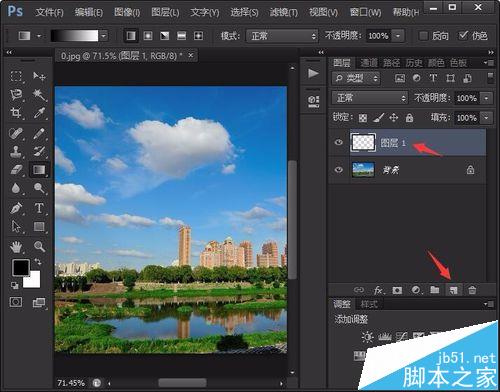The width and height of the screenshot is (500, 392).
Task: Select the Move tool
Action: (x=39, y=76)
